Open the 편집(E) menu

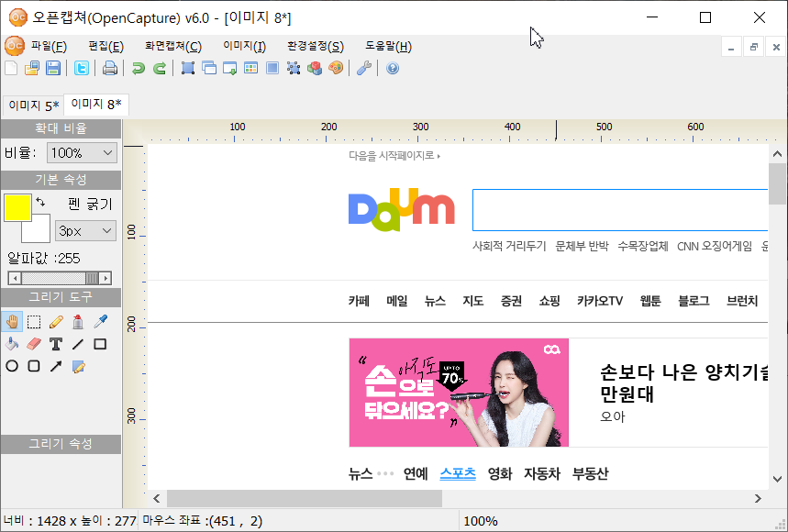(x=105, y=46)
